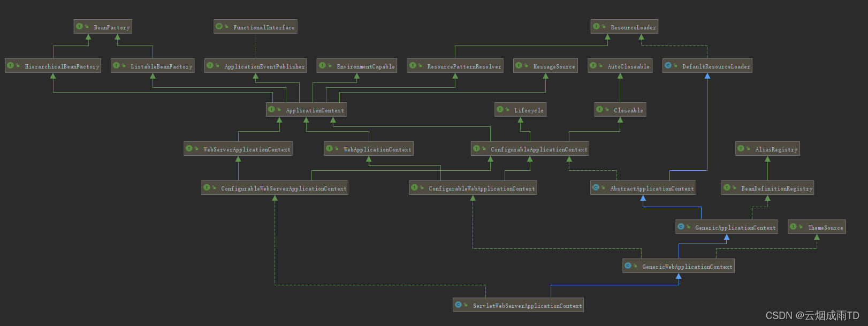Click the interface icon of ApplicationContext
The image size is (868, 326).
click(271, 109)
